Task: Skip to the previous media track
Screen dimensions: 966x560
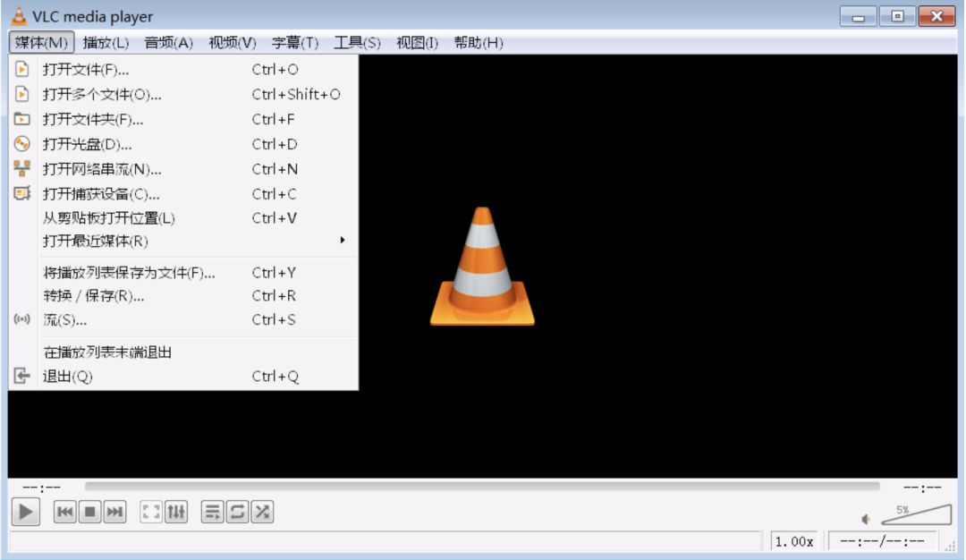Action: click(x=64, y=512)
